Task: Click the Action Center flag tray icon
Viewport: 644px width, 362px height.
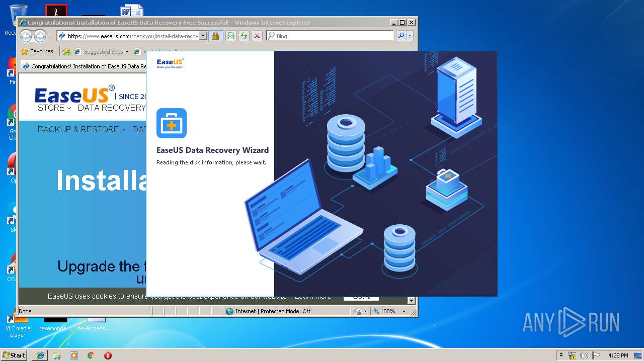Action: [596, 355]
